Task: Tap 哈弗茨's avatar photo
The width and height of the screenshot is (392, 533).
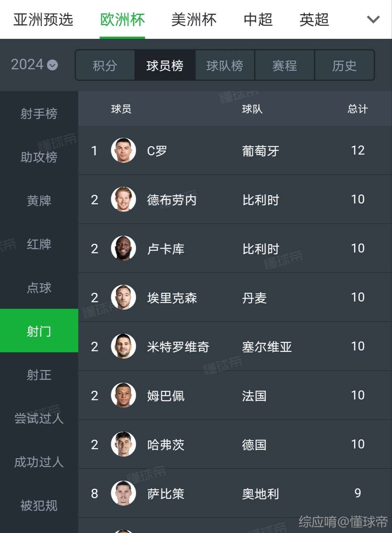Action: pyautogui.click(x=123, y=444)
